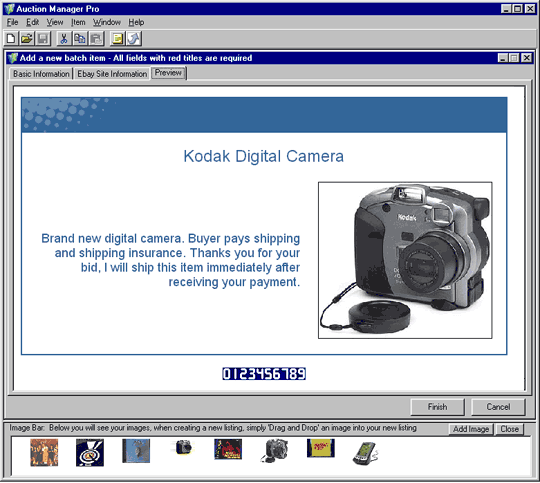Select the Preview tab
The height and width of the screenshot is (483, 540).
168,73
